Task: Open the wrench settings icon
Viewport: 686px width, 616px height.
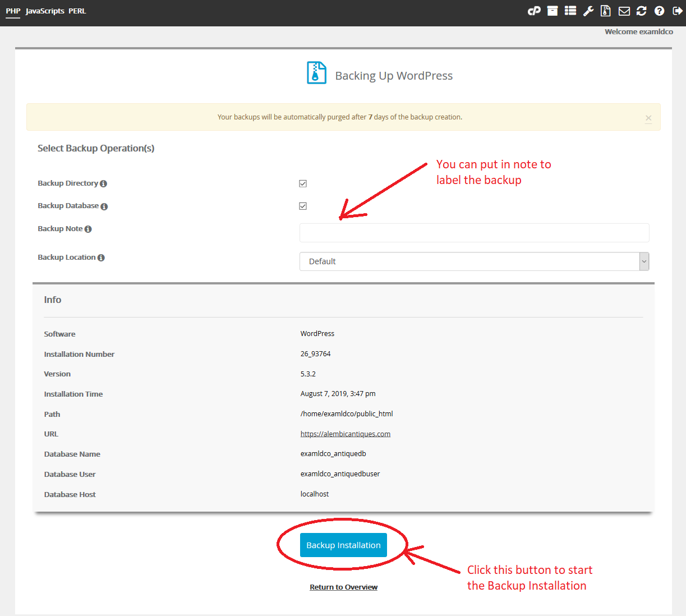Action: (x=588, y=11)
